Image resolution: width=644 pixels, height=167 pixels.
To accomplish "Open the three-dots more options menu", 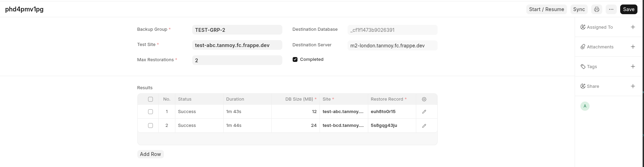I will click(x=611, y=9).
